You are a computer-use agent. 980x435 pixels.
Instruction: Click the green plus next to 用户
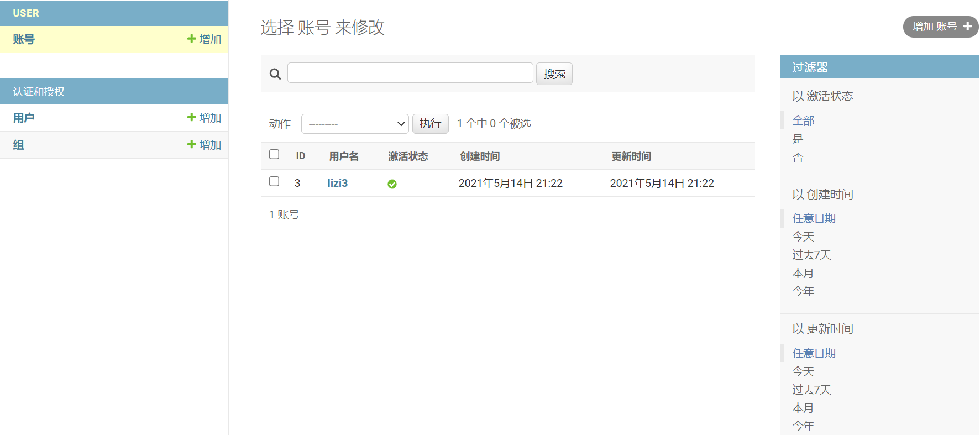tap(192, 117)
